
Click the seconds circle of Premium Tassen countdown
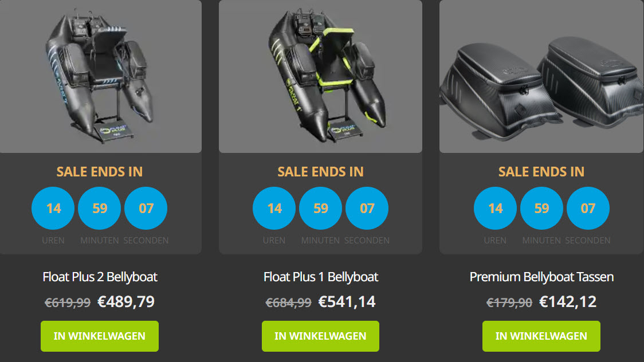(x=588, y=208)
